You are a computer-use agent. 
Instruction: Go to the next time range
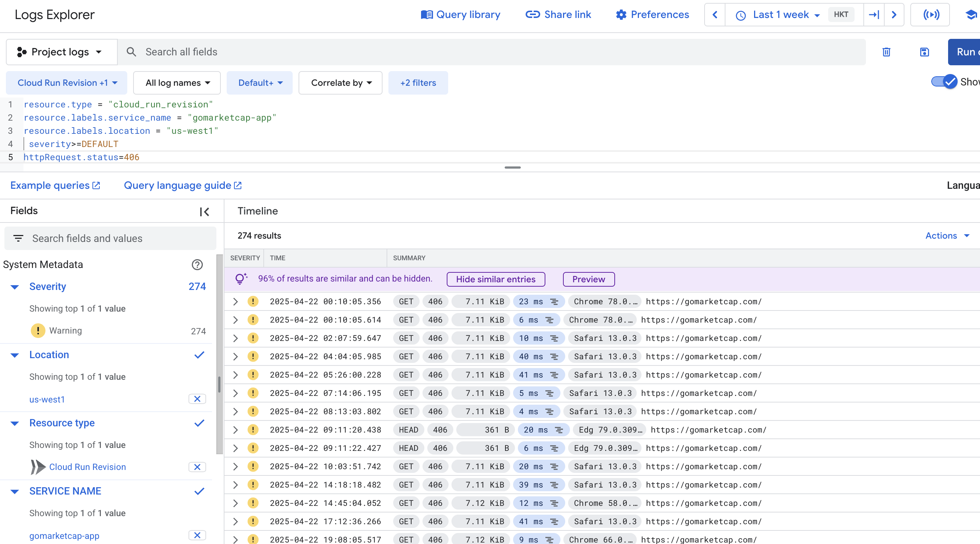click(x=894, y=15)
